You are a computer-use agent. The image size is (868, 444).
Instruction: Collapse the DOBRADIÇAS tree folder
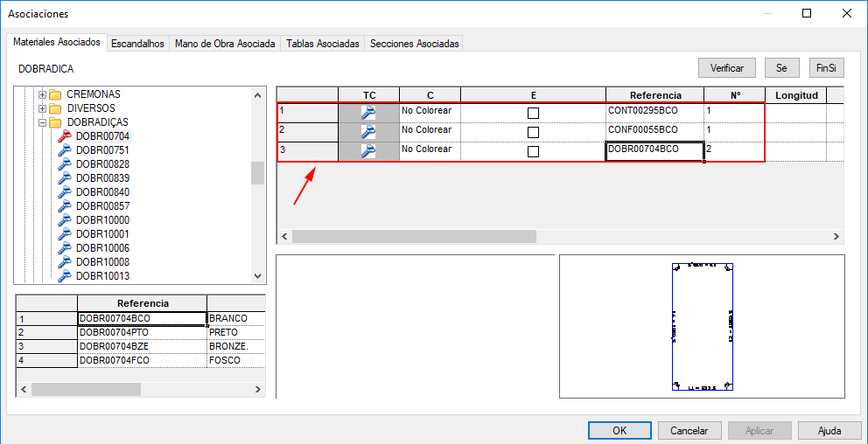(41, 122)
